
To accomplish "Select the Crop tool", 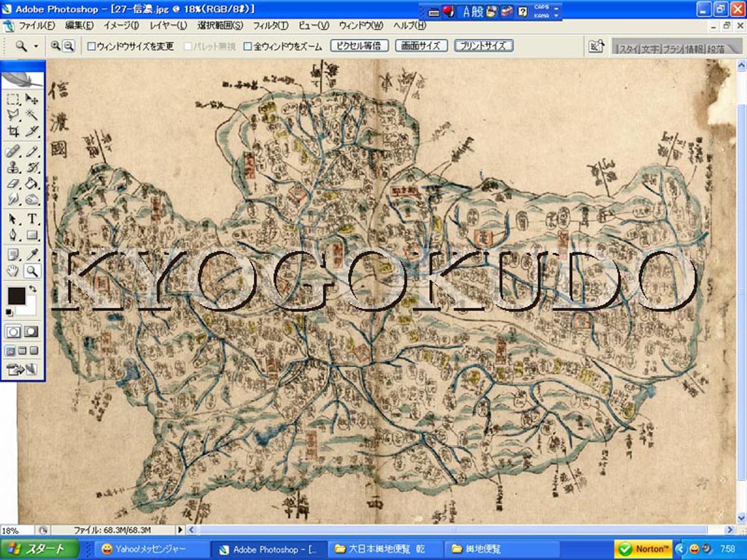I will [x=13, y=131].
